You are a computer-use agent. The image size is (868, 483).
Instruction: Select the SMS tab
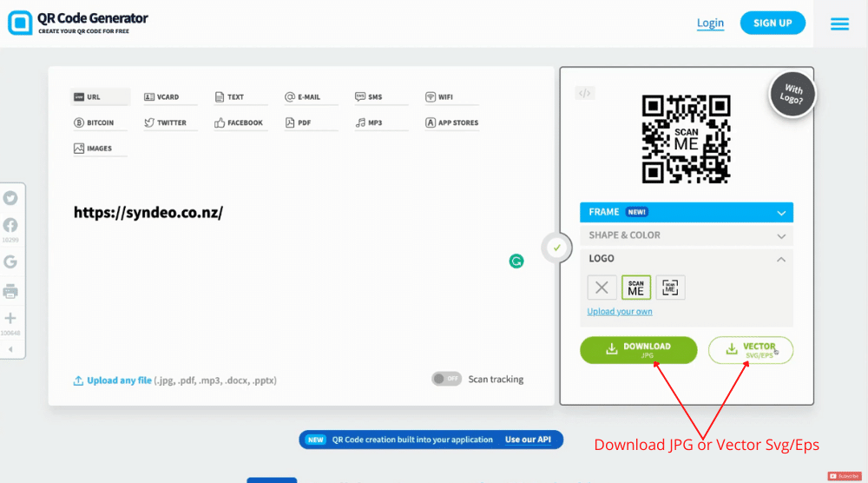[380, 97]
